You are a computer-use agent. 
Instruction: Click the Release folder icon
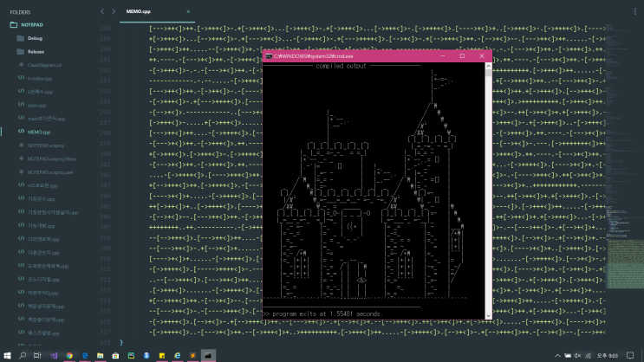[x=21, y=51]
